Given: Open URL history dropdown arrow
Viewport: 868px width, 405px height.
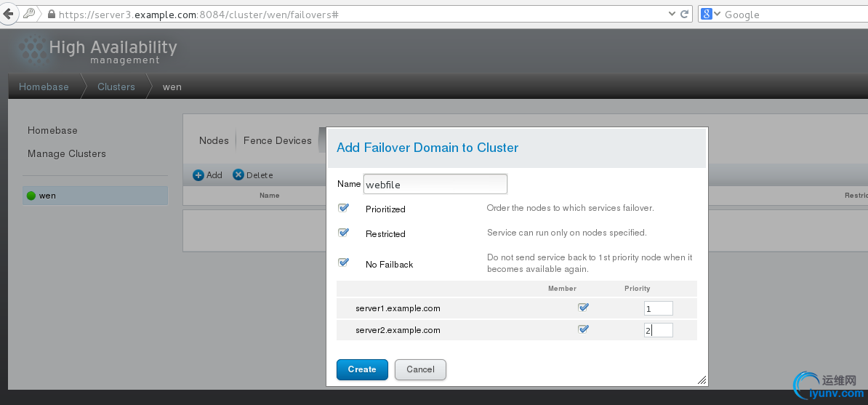Looking at the screenshot, I should [x=672, y=15].
